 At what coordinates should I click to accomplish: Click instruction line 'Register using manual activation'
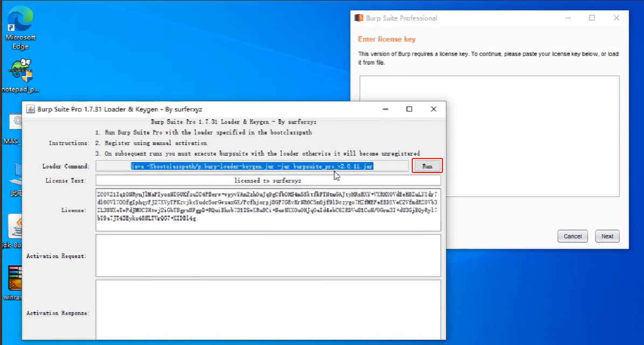coord(156,143)
